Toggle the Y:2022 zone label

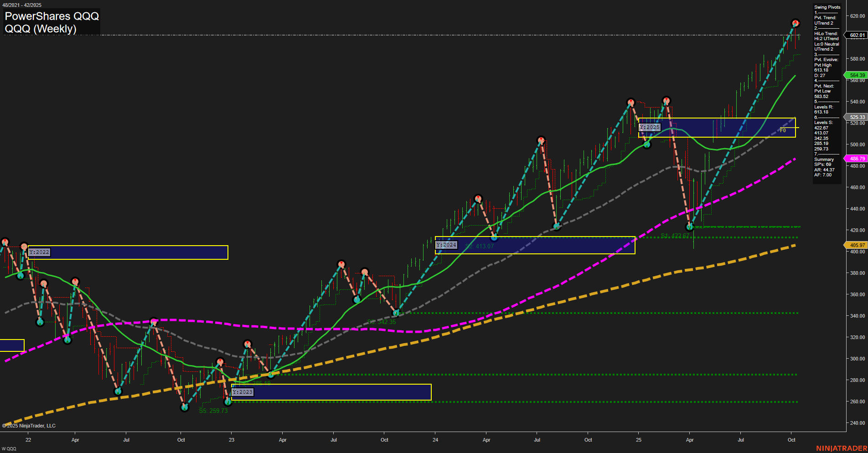point(40,252)
